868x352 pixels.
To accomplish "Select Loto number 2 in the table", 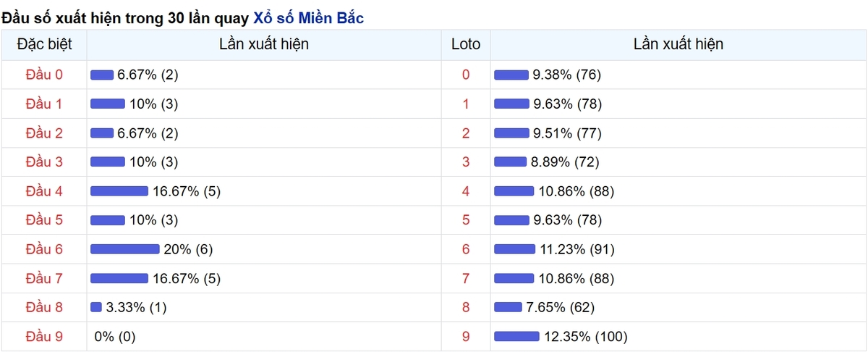I will (465, 133).
